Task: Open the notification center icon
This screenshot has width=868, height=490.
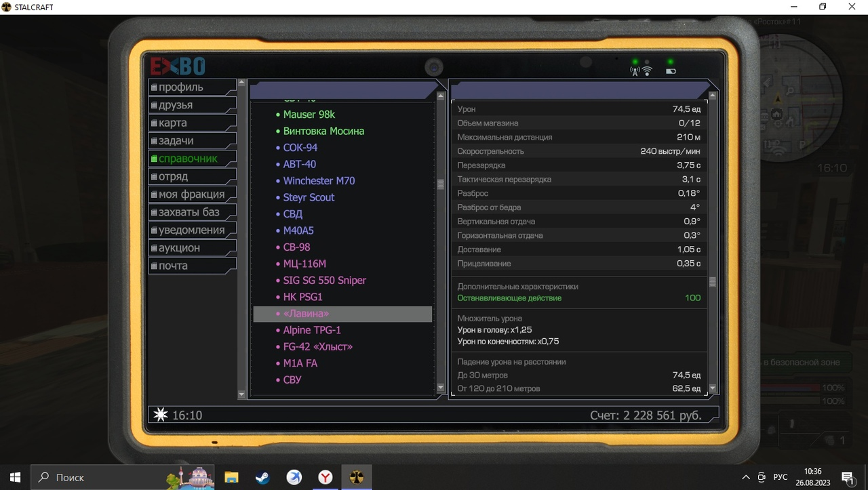Action: click(848, 477)
